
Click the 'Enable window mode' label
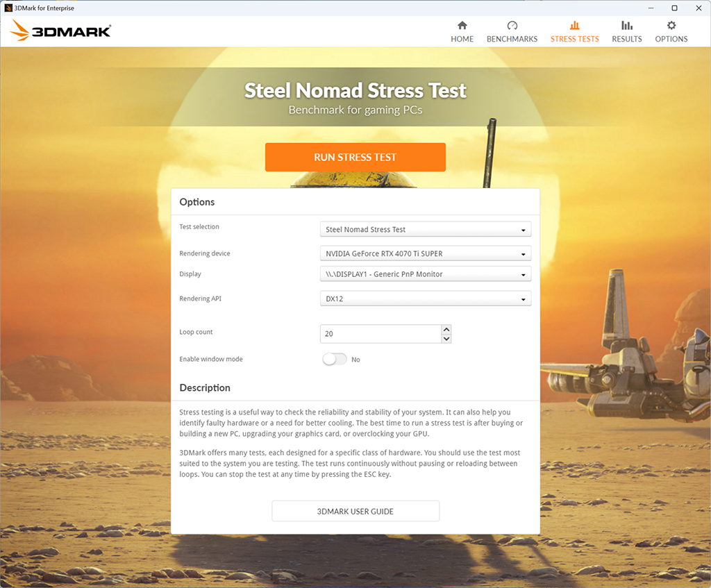pos(211,359)
